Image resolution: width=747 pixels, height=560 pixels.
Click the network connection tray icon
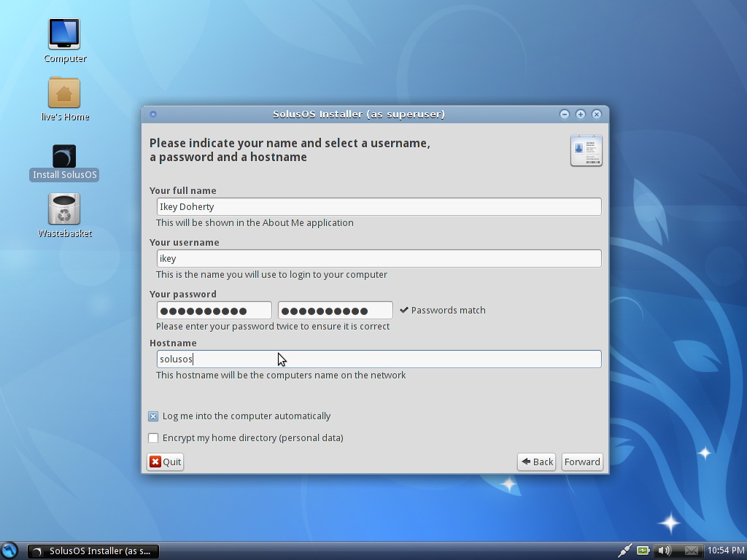point(624,551)
